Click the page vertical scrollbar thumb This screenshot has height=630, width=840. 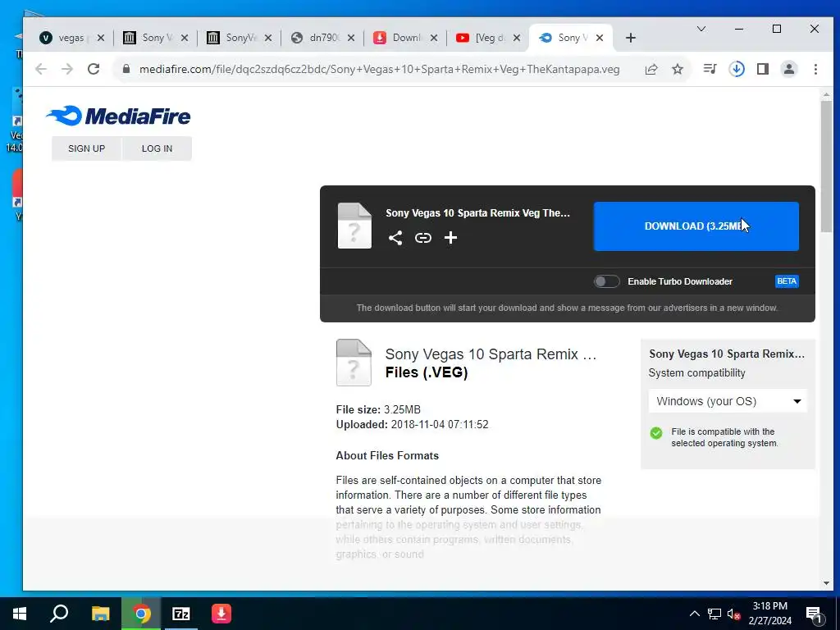tap(826, 166)
